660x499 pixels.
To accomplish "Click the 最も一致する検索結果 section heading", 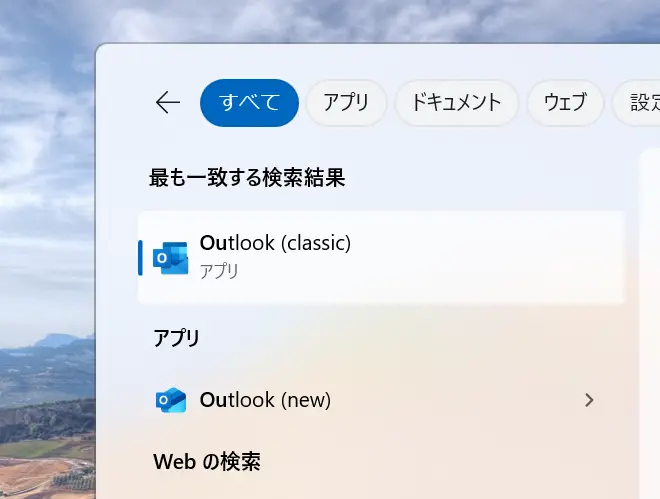I will point(247,177).
